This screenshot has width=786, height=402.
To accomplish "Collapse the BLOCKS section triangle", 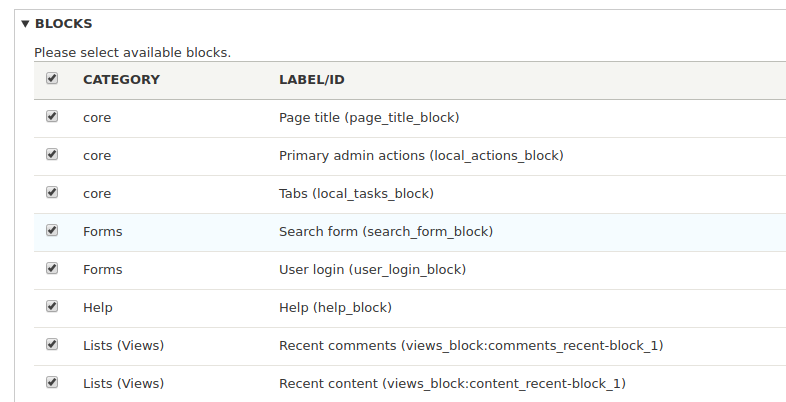I will [x=26, y=24].
